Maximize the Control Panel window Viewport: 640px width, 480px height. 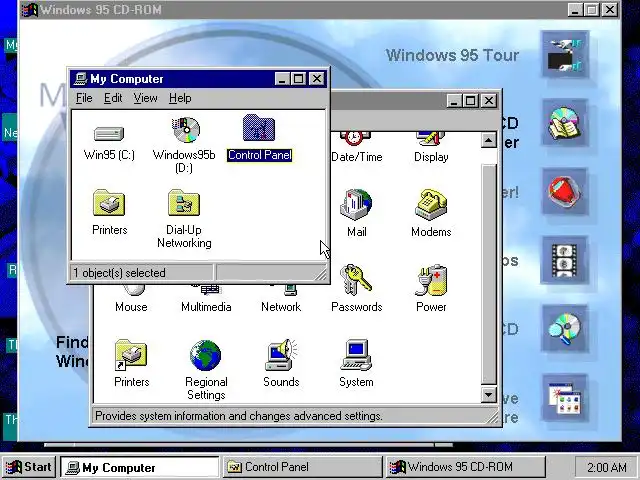point(470,100)
